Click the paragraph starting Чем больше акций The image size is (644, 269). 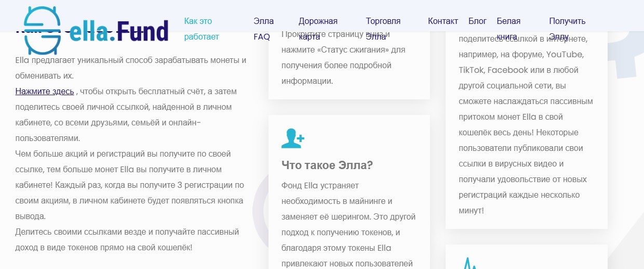tap(130, 185)
